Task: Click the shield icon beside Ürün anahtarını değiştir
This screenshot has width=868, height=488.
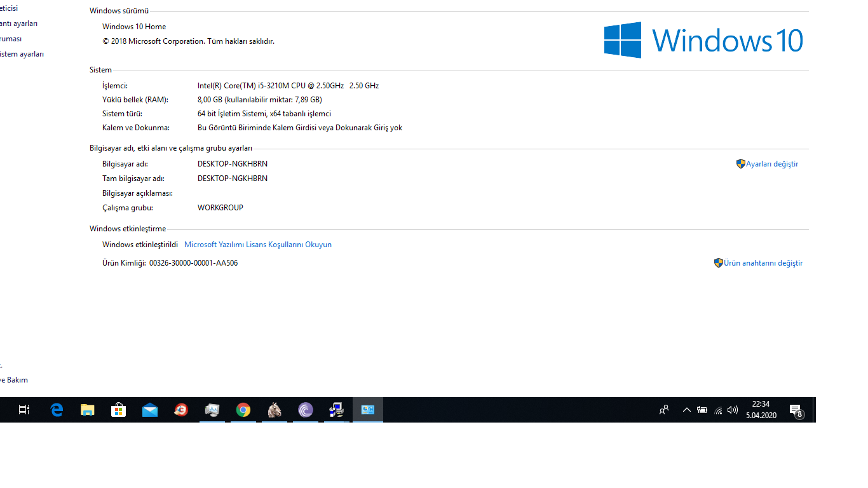Action: 719,263
